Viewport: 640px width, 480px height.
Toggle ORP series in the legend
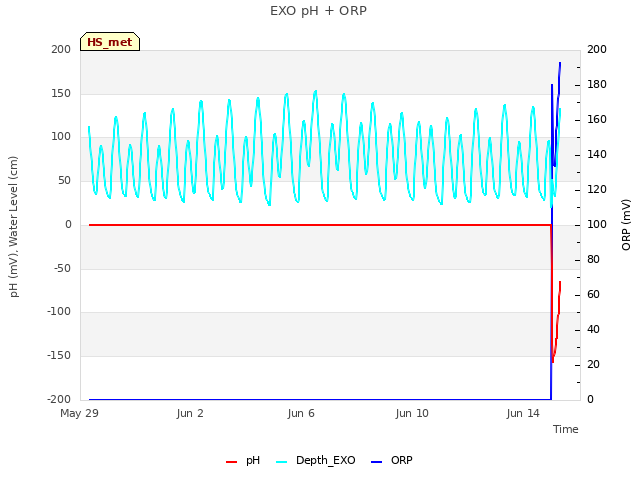[392, 460]
